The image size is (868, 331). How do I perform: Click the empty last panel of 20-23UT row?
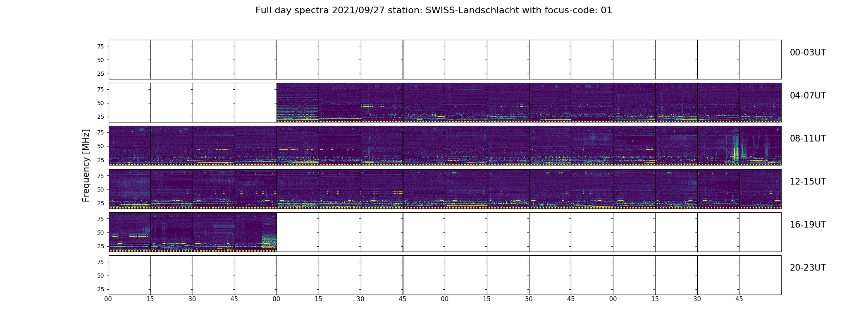click(x=760, y=275)
